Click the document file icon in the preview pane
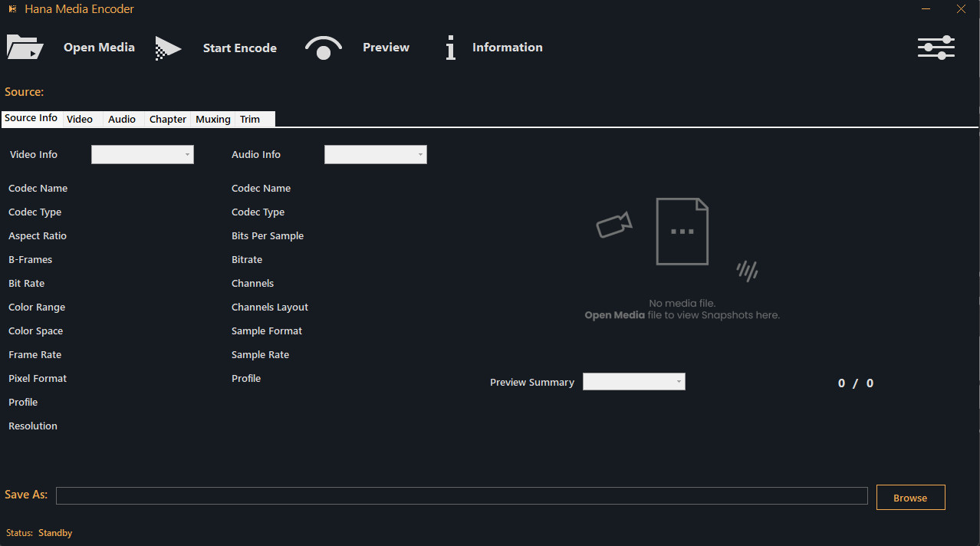Viewport: 980px width, 546px height. [682, 232]
